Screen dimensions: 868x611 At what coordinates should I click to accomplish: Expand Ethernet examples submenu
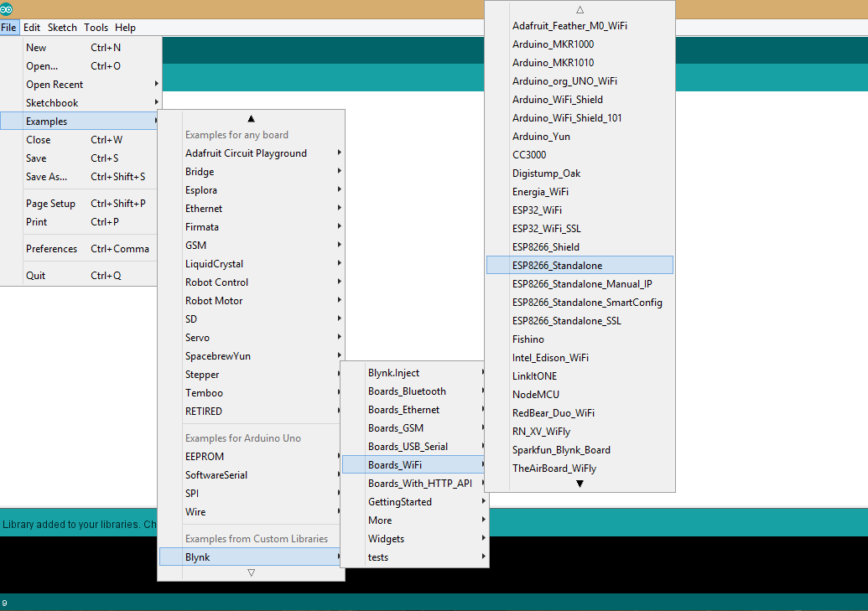pyautogui.click(x=252, y=208)
